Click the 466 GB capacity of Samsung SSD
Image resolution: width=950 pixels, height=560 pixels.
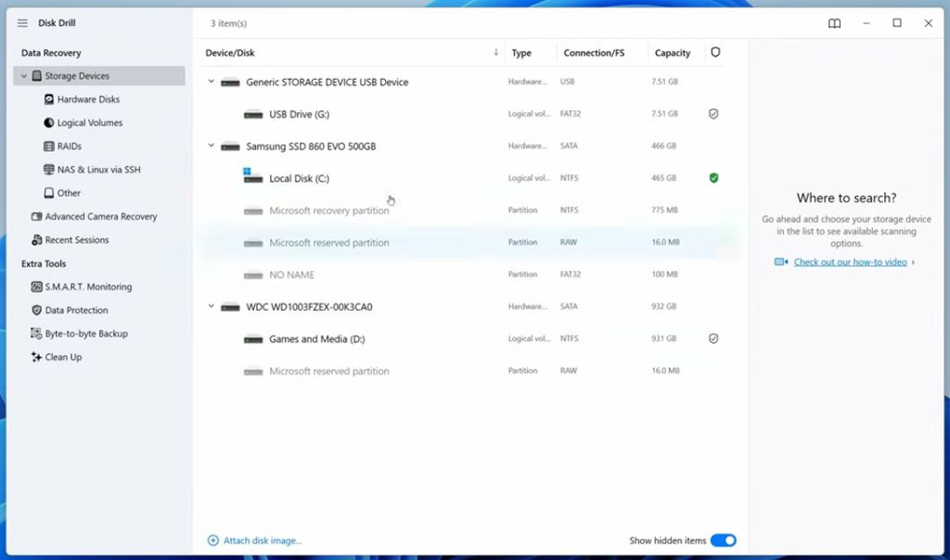pos(663,146)
